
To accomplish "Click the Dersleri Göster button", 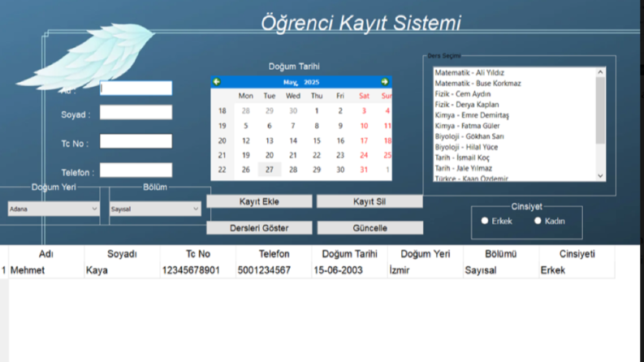I will click(x=259, y=228).
